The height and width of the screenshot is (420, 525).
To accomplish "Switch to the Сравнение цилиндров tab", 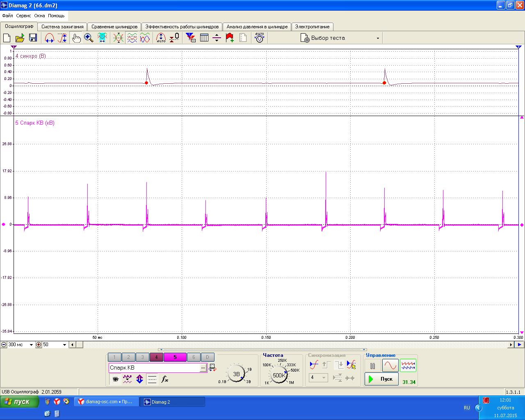I will 114,27.
